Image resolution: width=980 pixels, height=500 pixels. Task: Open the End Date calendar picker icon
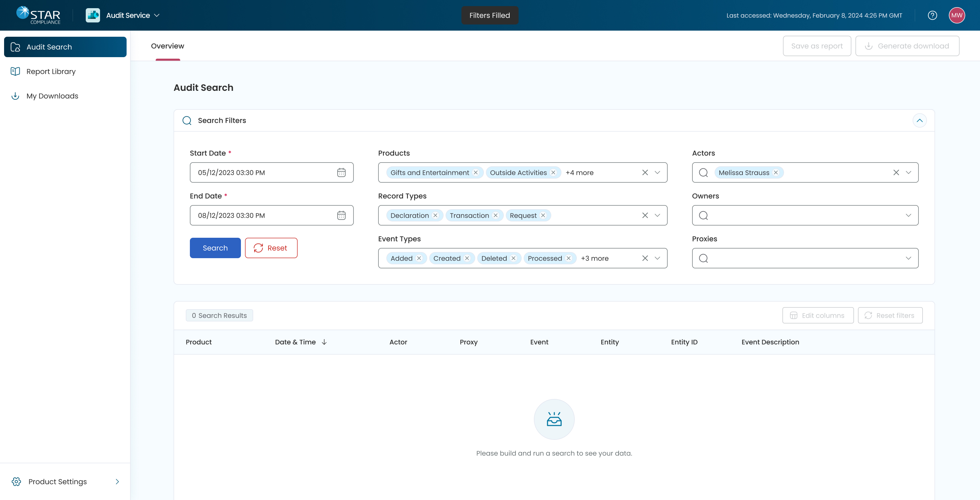pos(341,216)
